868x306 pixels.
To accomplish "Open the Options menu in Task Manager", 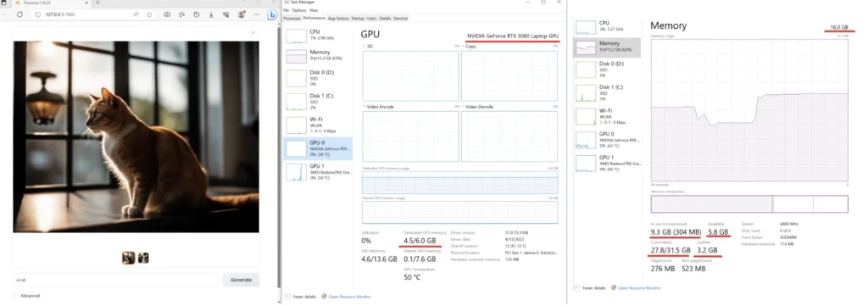I will pos(299,10).
